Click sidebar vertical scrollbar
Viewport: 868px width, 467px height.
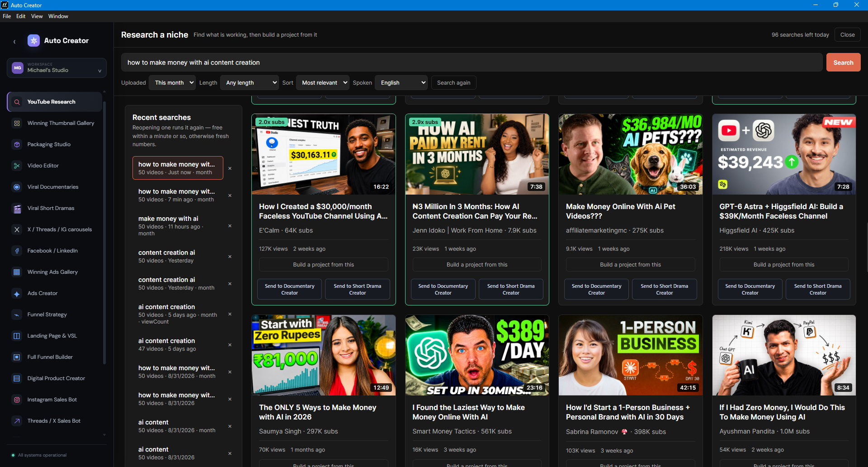104,233
